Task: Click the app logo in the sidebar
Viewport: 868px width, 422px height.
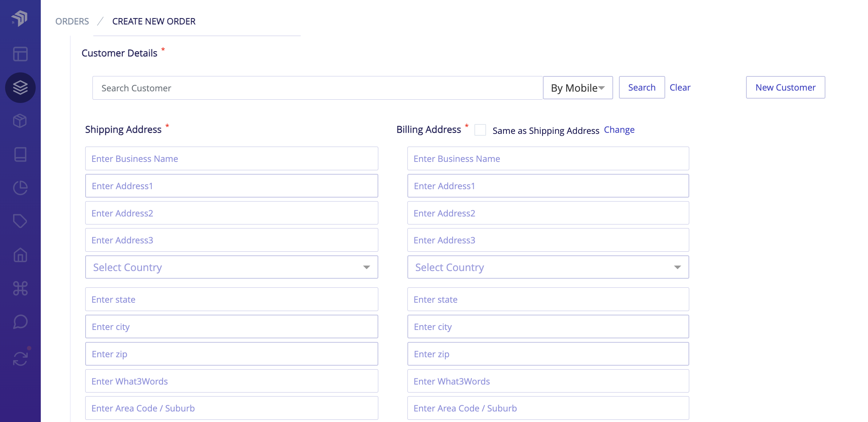Action: (x=20, y=18)
